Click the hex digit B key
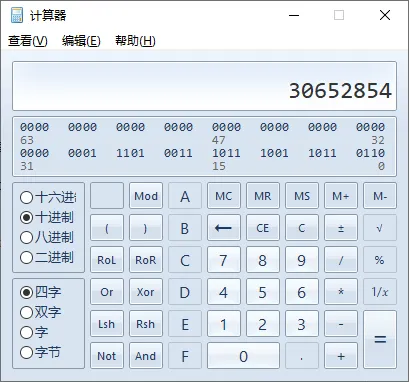The height and width of the screenshot is (382, 409). [185, 228]
